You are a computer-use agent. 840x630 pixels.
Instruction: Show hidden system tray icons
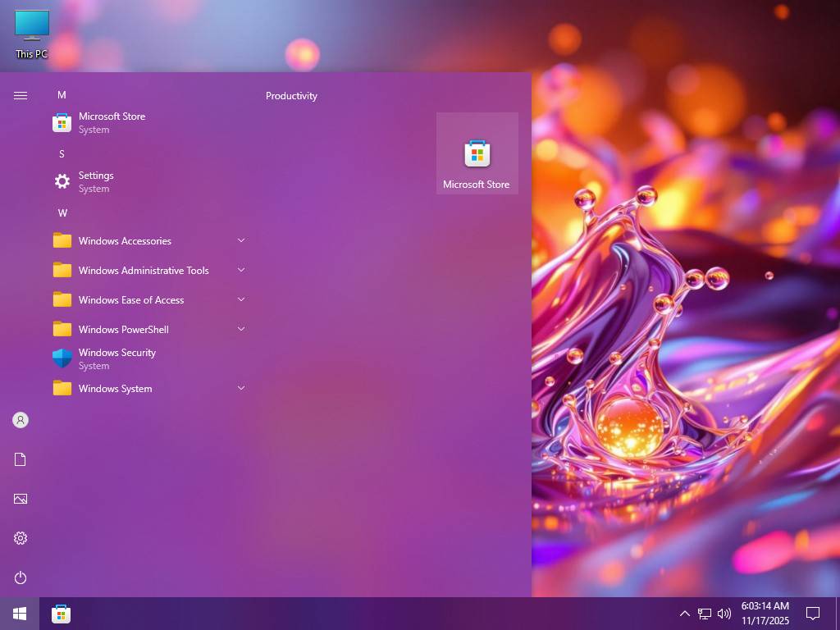[x=685, y=614]
